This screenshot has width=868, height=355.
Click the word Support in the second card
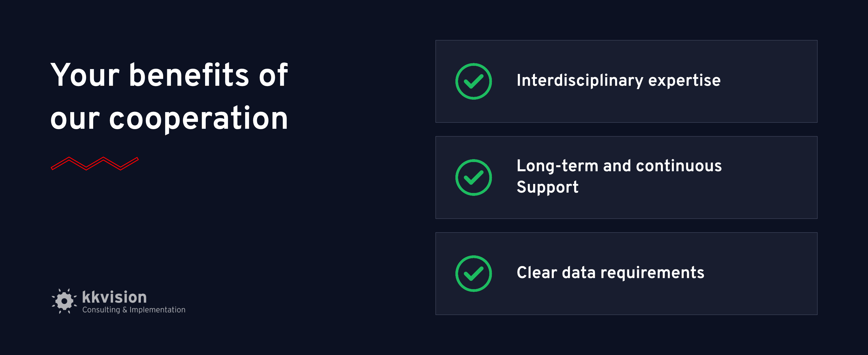click(547, 187)
